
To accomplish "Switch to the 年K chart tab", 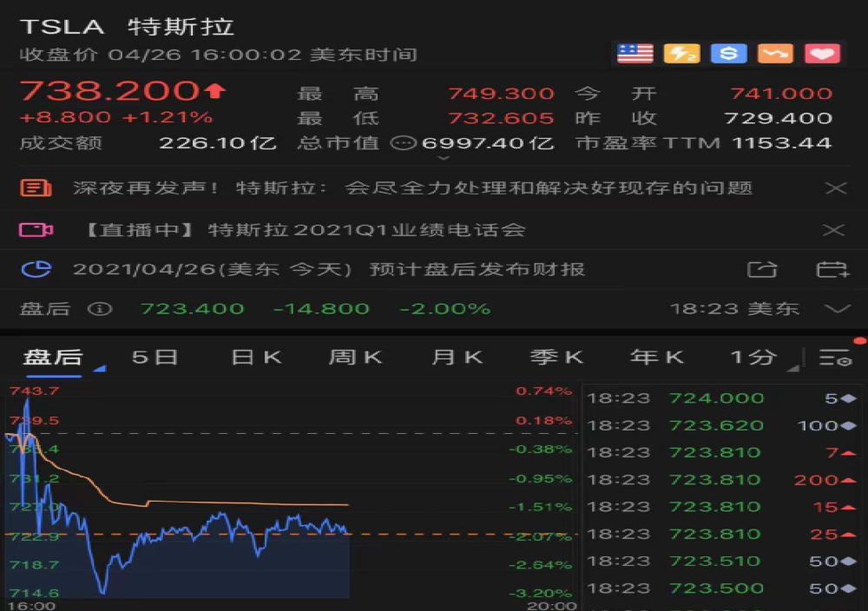I will coord(657,358).
